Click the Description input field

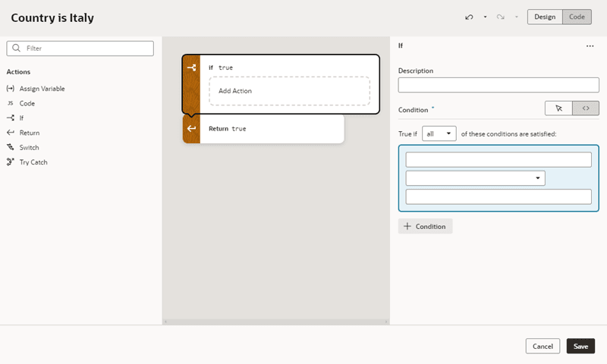point(498,85)
